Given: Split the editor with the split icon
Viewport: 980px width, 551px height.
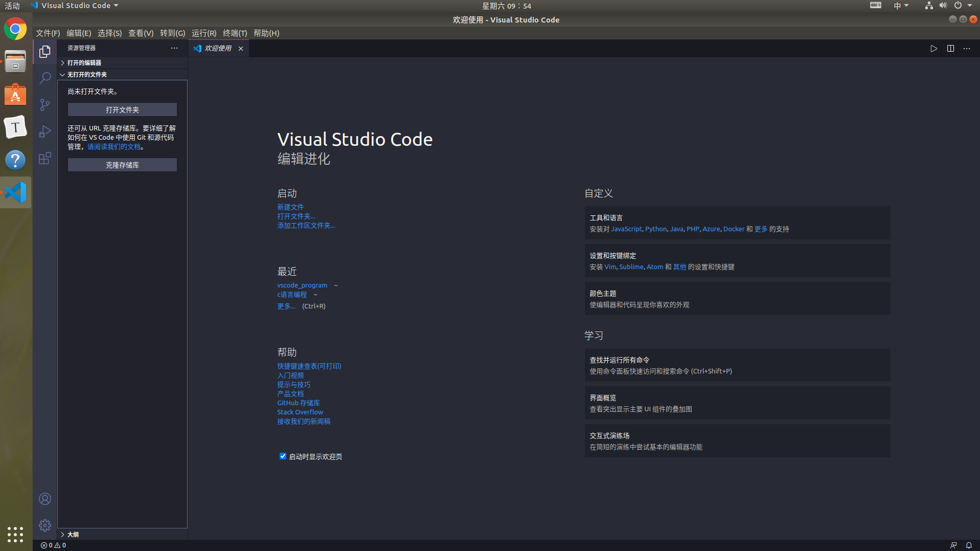Looking at the screenshot, I should click(x=950, y=49).
